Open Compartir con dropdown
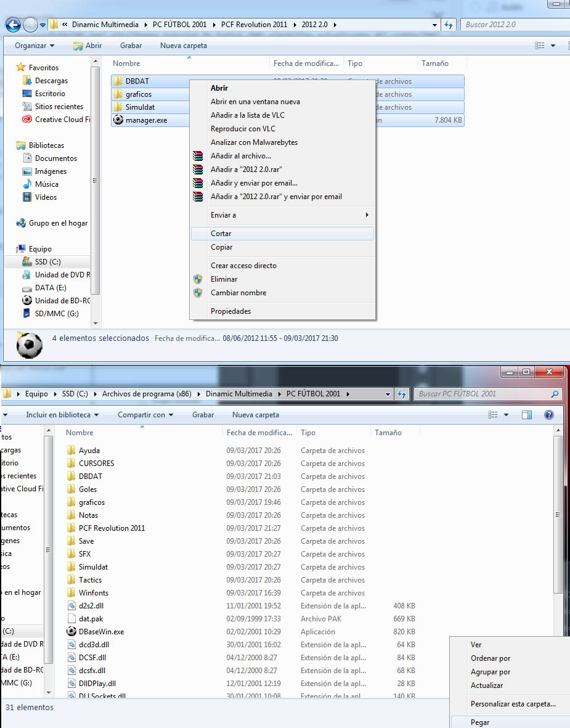The height and width of the screenshot is (728, 570). [145, 415]
